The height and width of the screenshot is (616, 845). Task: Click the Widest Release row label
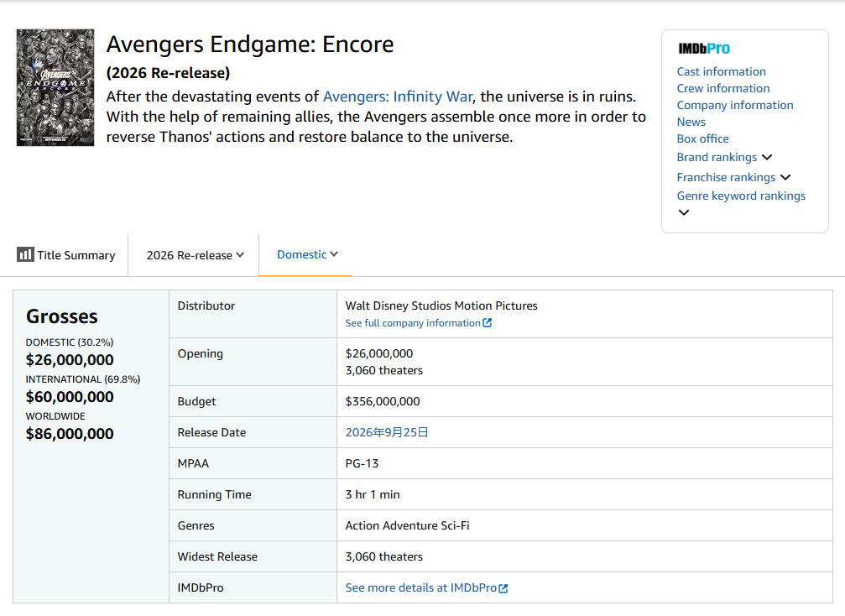217,556
